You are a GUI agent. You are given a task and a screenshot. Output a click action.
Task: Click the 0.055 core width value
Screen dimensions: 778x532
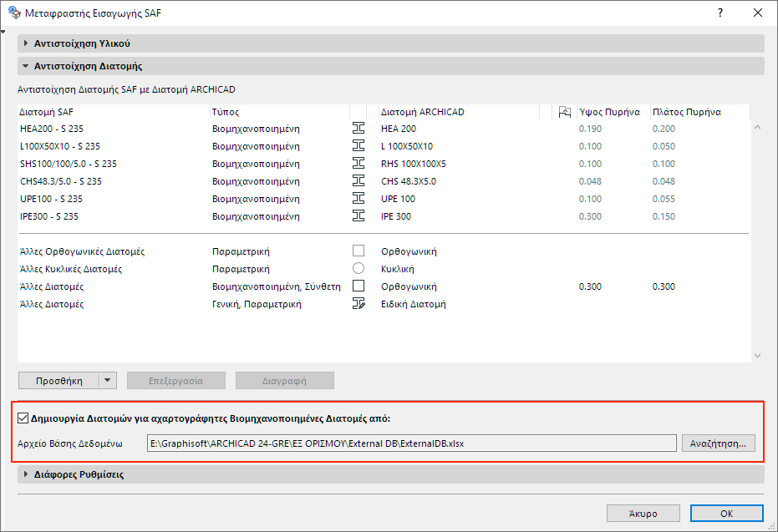(x=664, y=198)
